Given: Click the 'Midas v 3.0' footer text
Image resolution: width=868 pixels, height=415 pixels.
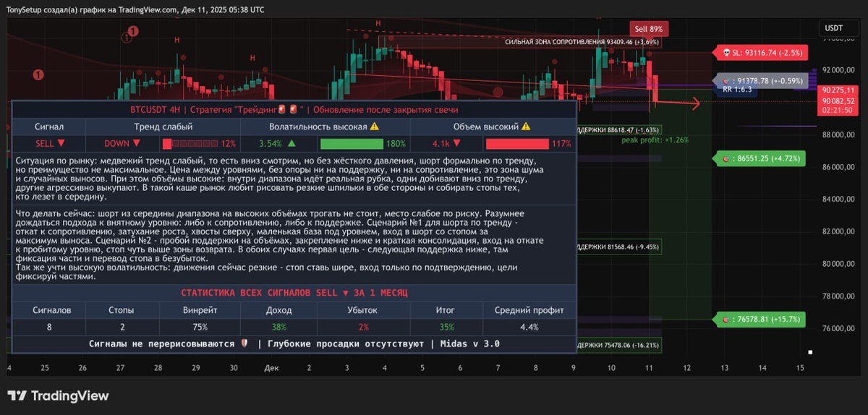Looking at the screenshot, I should click(469, 344).
